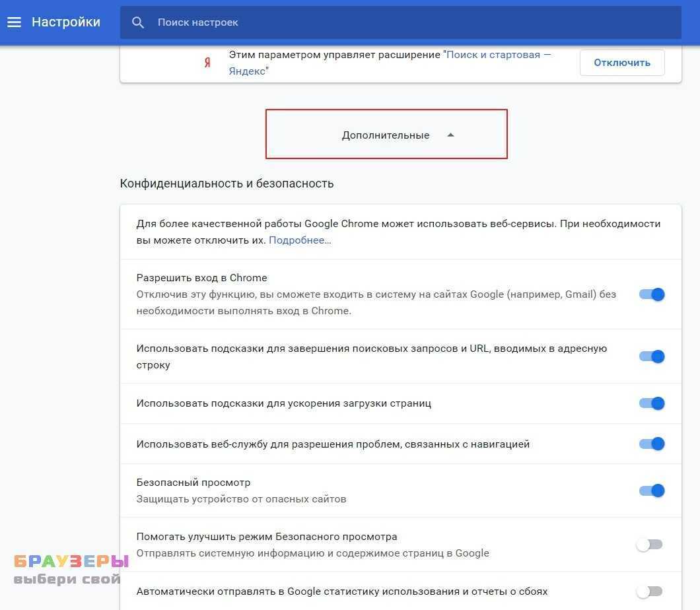The image size is (700, 610).
Task: Click the Настройки page title
Action: click(x=66, y=22)
